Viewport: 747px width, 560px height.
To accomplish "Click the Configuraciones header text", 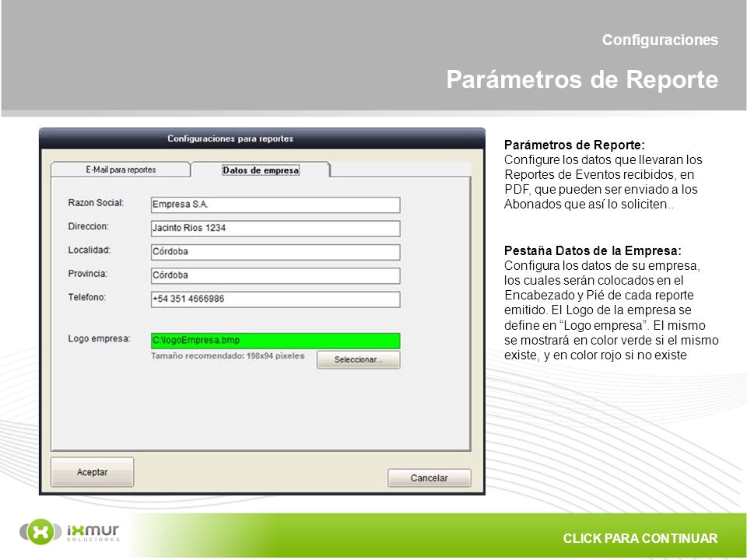I will (660, 40).
